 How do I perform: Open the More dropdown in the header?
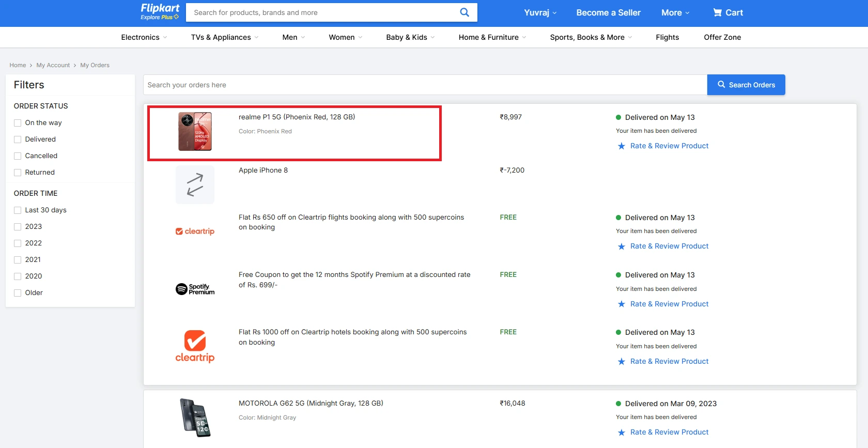click(x=675, y=12)
